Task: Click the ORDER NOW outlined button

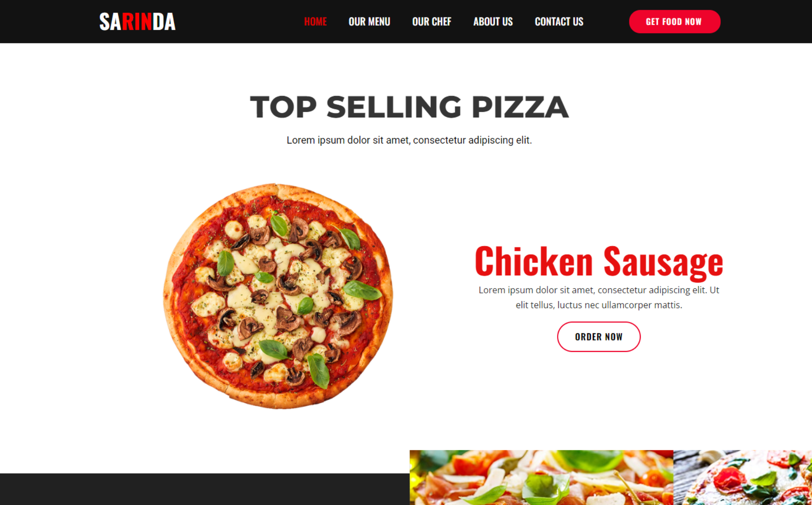Action: 599,337
